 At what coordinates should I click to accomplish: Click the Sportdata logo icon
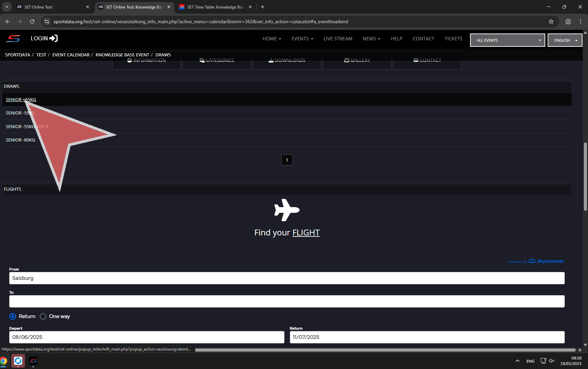click(x=13, y=39)
